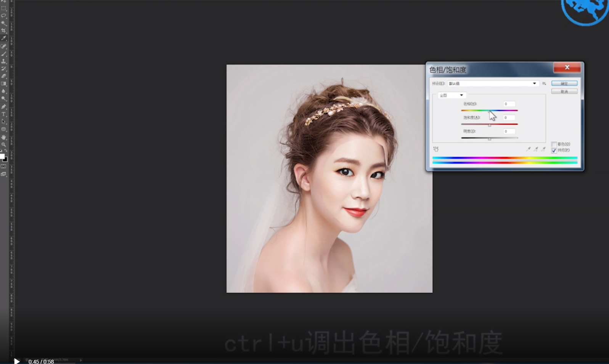Select the first eyedropper in Hue/Saturation dialog
This screenshot has width=609, height=364.
[528, 149]
